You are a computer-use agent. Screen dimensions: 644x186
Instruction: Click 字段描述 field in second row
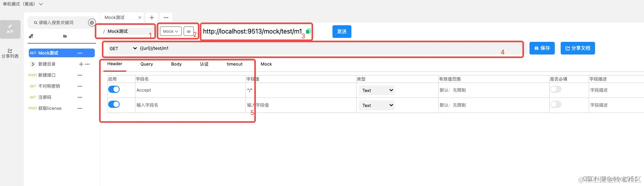616,105
